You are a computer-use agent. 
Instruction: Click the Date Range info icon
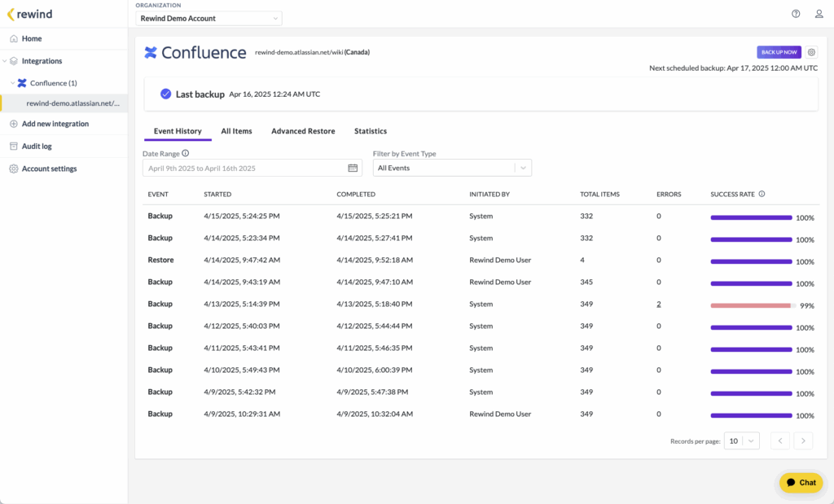[186, 153]
